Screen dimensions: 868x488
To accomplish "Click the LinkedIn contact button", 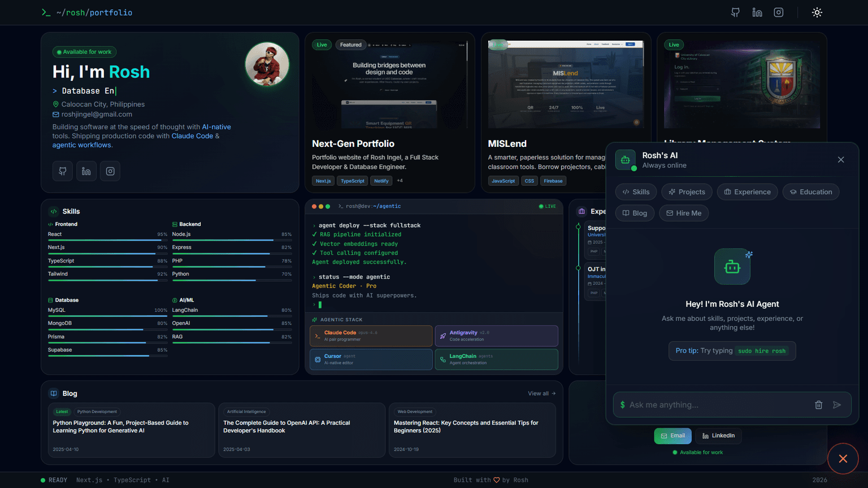I will (x=719, y=436).
